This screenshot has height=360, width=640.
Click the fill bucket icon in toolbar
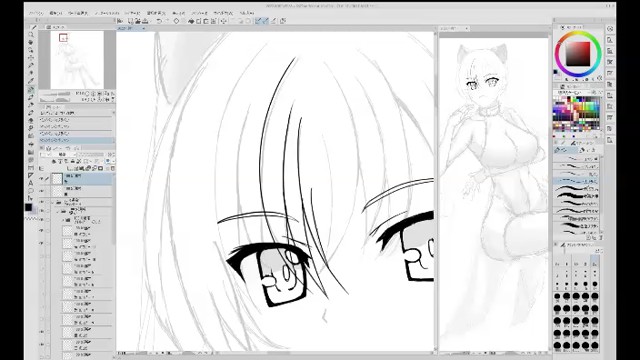191,21
